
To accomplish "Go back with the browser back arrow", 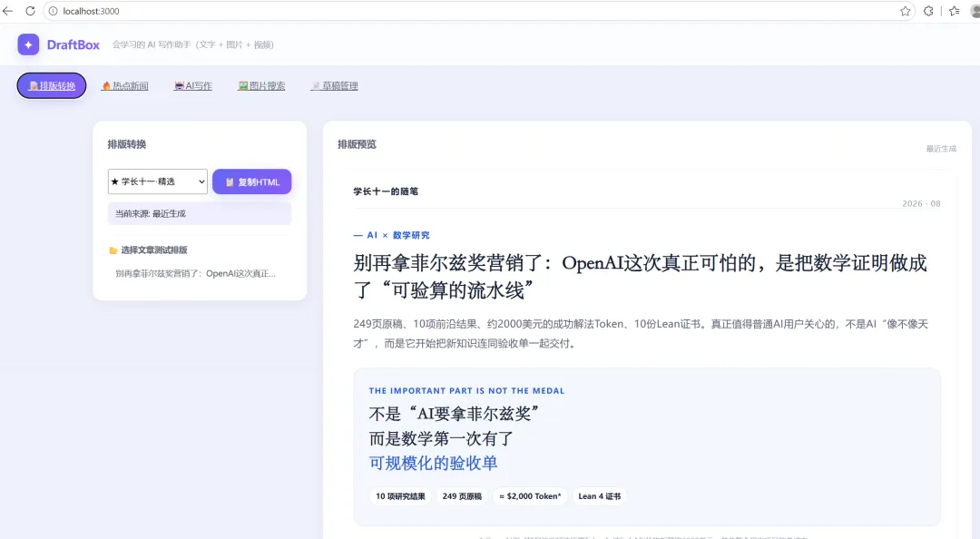I will click(x=8, y=11).
